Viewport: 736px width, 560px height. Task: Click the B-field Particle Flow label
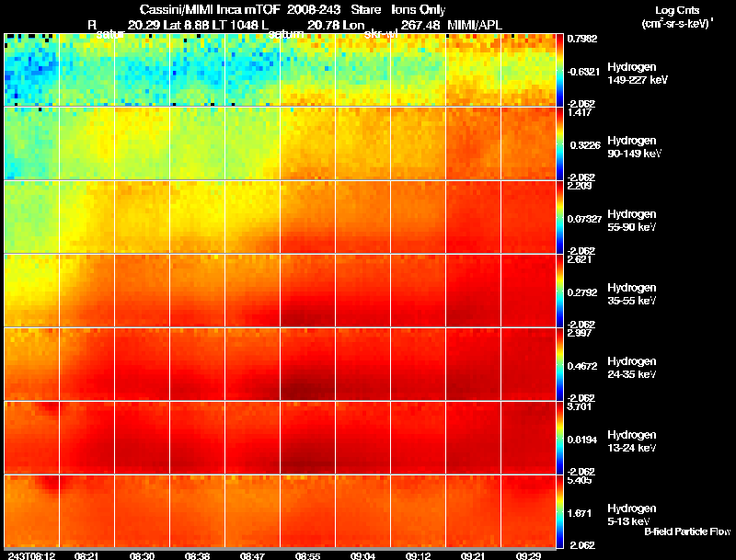687,531
